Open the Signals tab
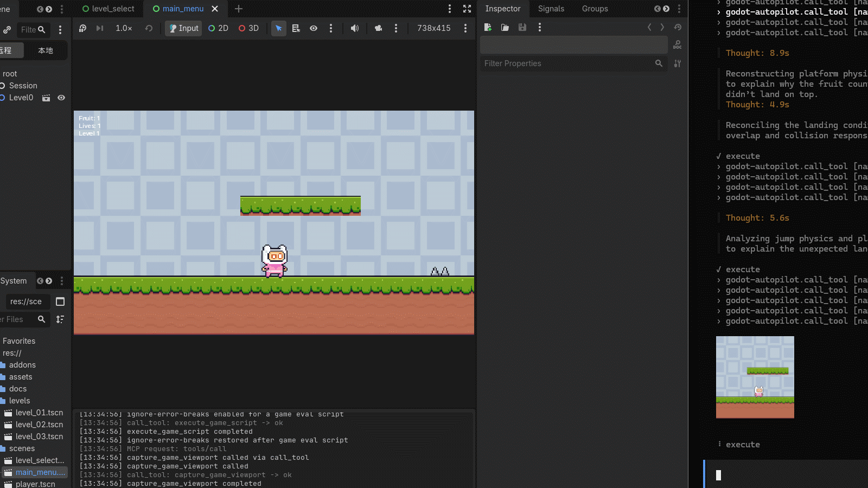Viewport: 868px width, 488px height. point(551,9)
